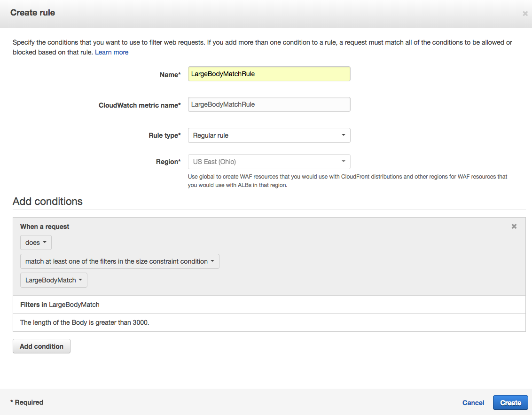Click the Use global WAF region hint
The height and width of the screenshot is (415, 532).
[x=347, y=181]
